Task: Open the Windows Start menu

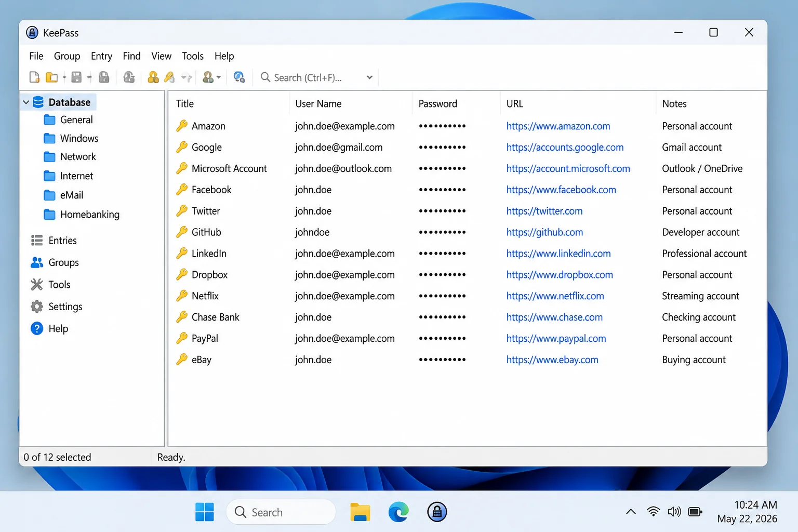Action: point(204,512)
